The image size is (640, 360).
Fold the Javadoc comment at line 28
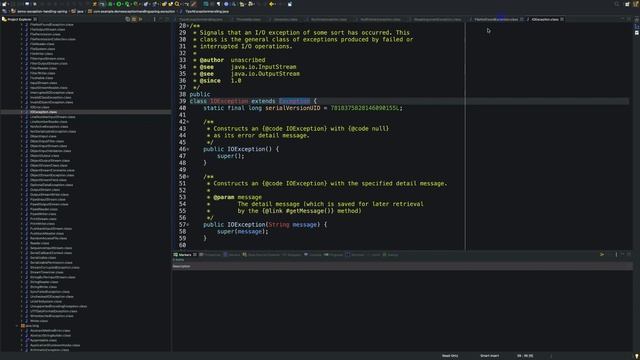pyautogui.click(x=188, y=26)
